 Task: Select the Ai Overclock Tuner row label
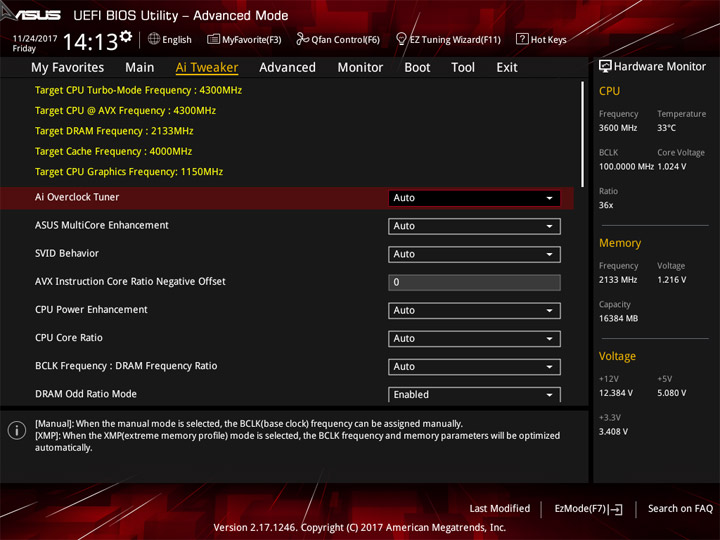tap(77, 197)
